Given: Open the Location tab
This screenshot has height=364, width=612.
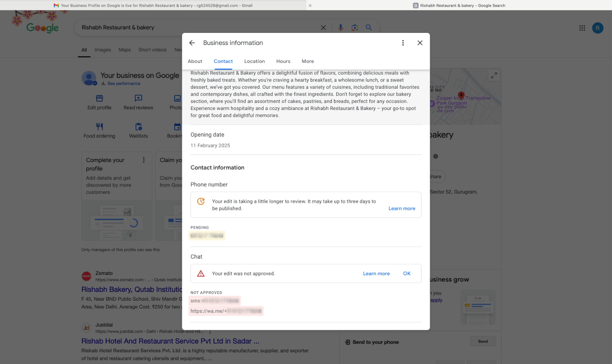Looking at the screenshot, I should point(254,61).
